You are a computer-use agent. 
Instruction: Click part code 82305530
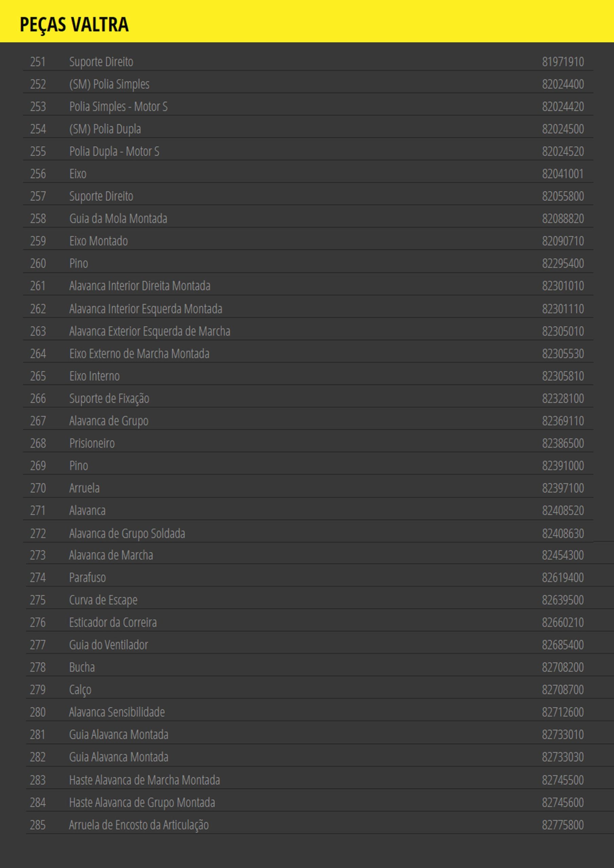click(x=563, y=354)
